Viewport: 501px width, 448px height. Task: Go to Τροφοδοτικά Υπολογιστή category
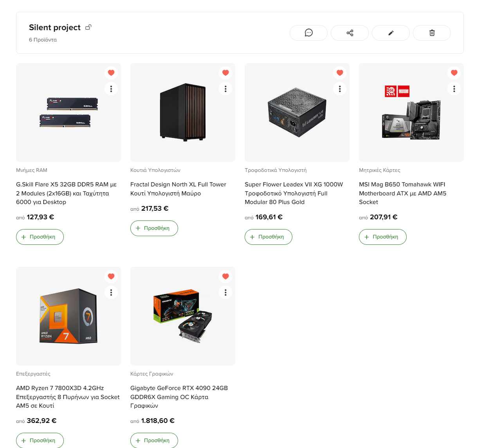click(276, 170)
